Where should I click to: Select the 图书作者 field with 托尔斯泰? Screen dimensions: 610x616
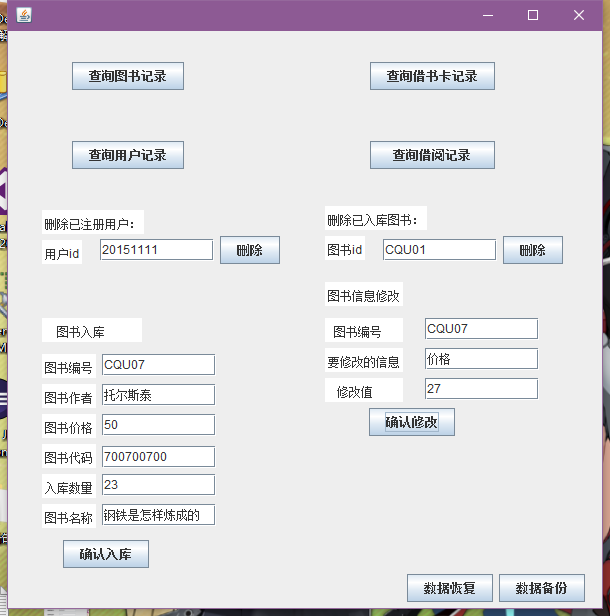pyautogui.click(x=158, y=395)
